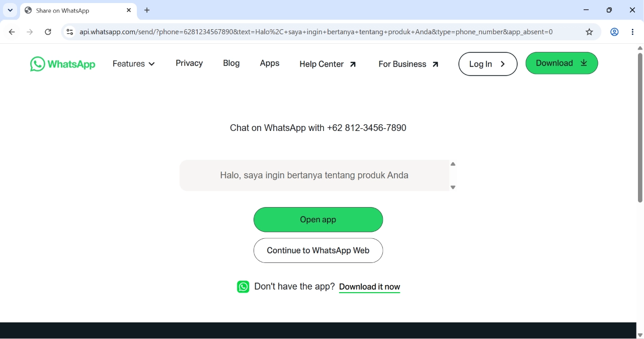
Task: Open Chrome three-dot menu
Action: pos(632,32)
